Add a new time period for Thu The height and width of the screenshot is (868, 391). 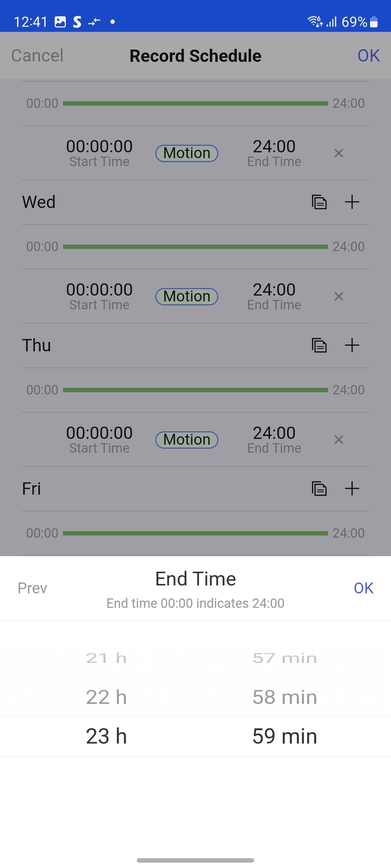pyautogui.click(x=352, y=345)
